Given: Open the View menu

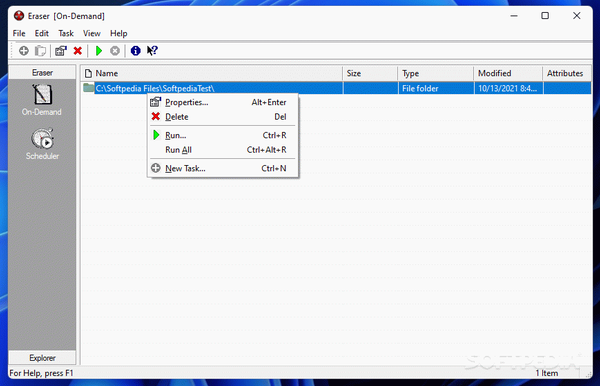Looking at the screenshot, I should pyautogui.click(x=91, y=33).
